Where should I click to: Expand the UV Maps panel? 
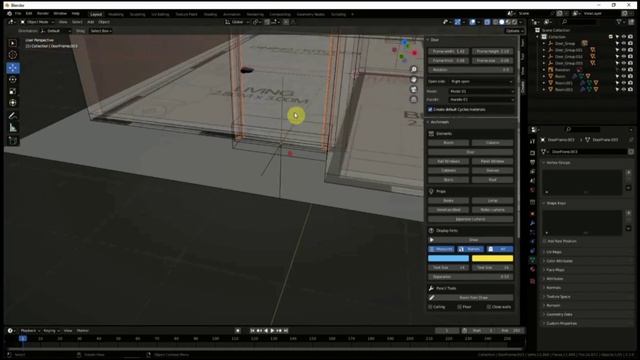554,252
